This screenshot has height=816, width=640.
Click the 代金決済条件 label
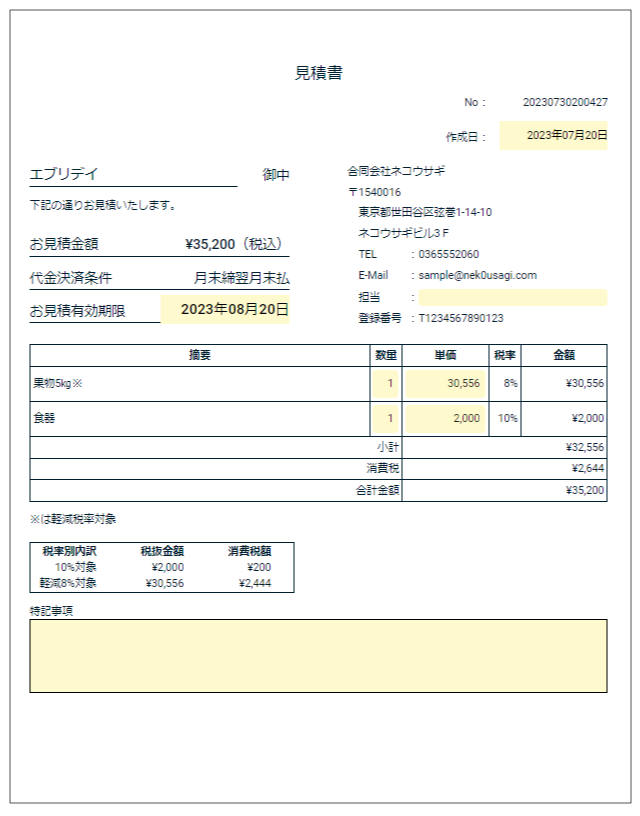point(71,278)
